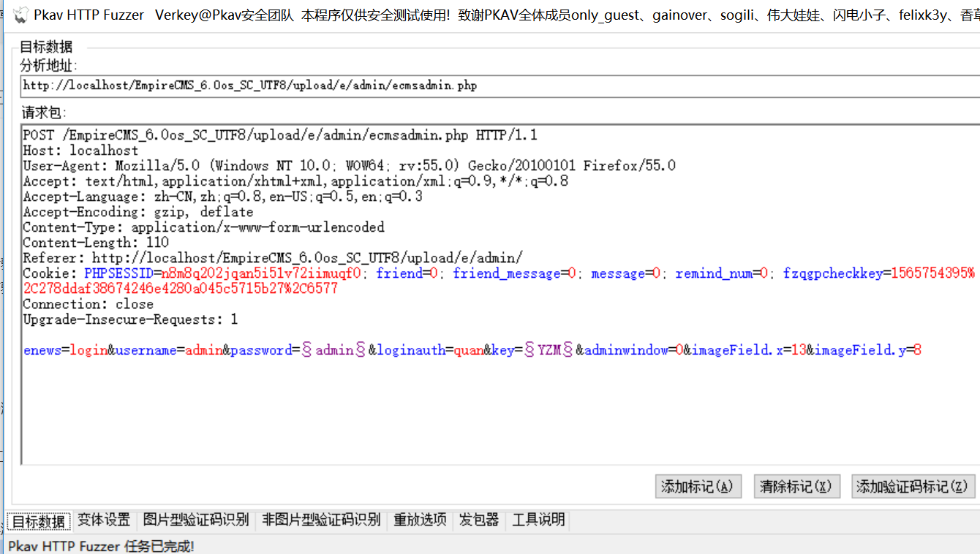This screenshot has width=980, height=554.
Task: Click the adminwindow=0 parameter
Action: [x=633, y=350]
